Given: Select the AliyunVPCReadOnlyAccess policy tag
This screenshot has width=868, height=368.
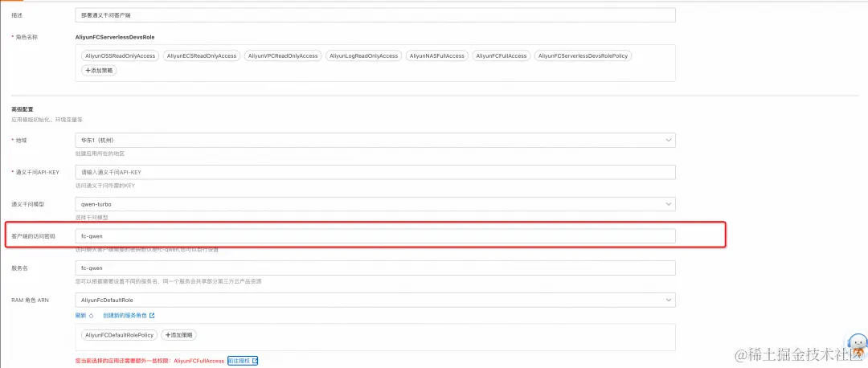Looking at the screenshot, I should pos(283,56).
